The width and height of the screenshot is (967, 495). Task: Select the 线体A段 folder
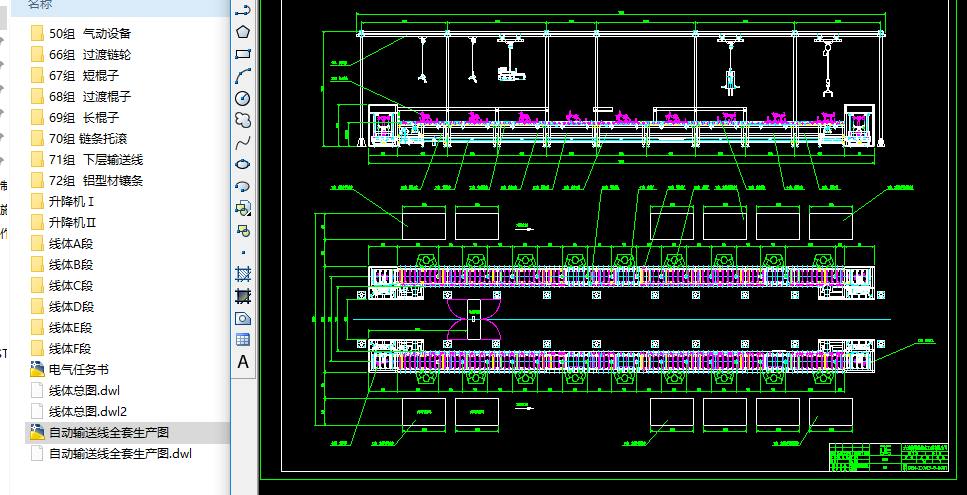pos(62,243)
